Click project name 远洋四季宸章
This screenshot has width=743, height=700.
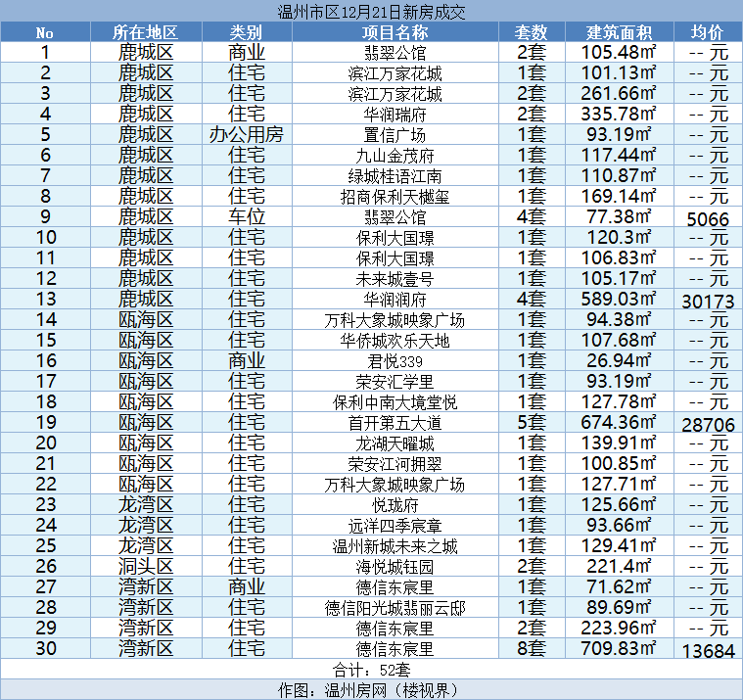[395, 526]
